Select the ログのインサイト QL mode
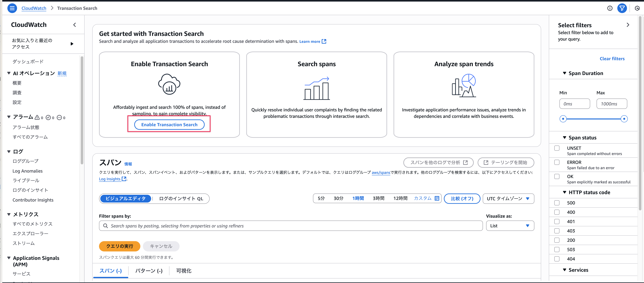The height and width of the screenshot is (283, 644). (x=181, y=199)
